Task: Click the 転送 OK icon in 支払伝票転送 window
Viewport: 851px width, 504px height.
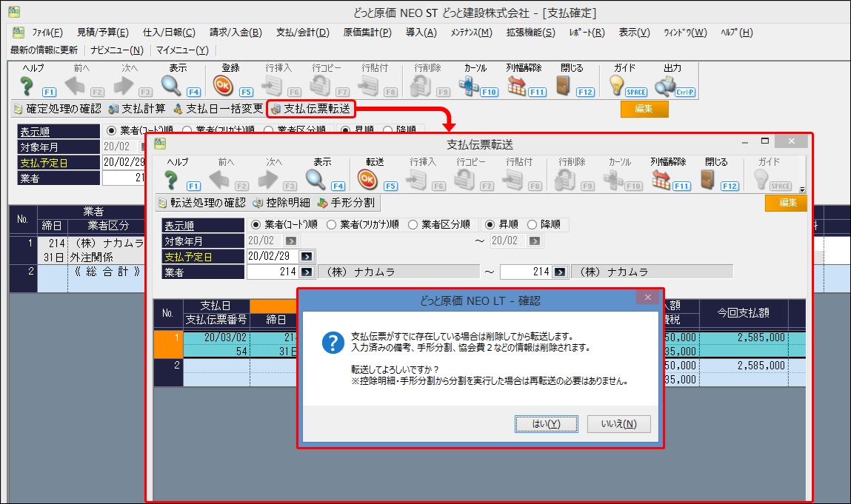Action: coord(367,180)
